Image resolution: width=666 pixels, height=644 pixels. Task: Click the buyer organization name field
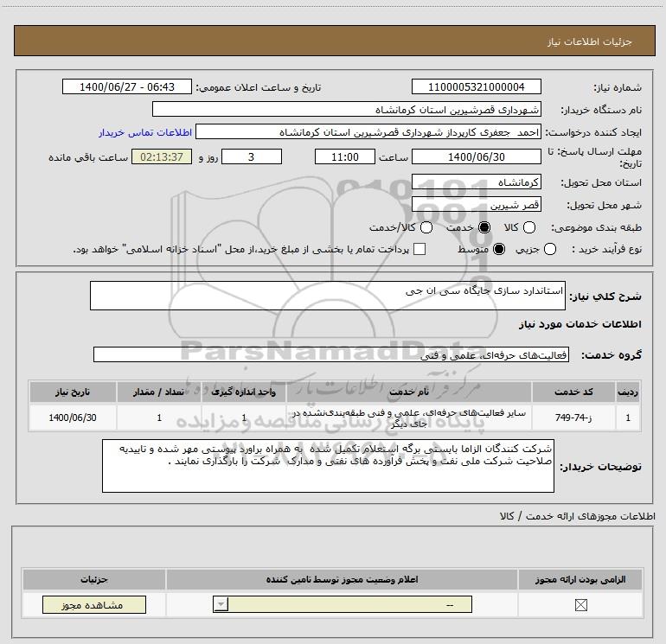tap(347, 109)
